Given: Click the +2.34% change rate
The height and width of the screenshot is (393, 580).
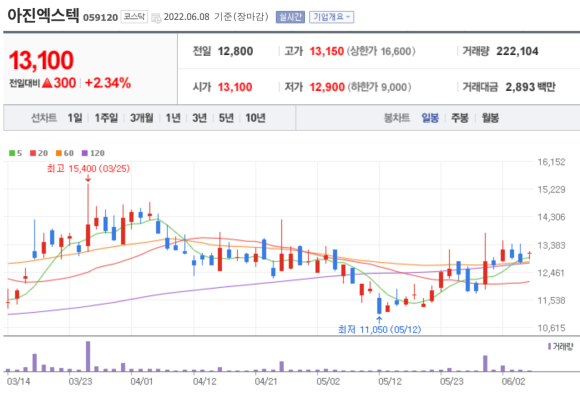Looking at the screenshot, I should pyautogui.click(x=108, y=83).
